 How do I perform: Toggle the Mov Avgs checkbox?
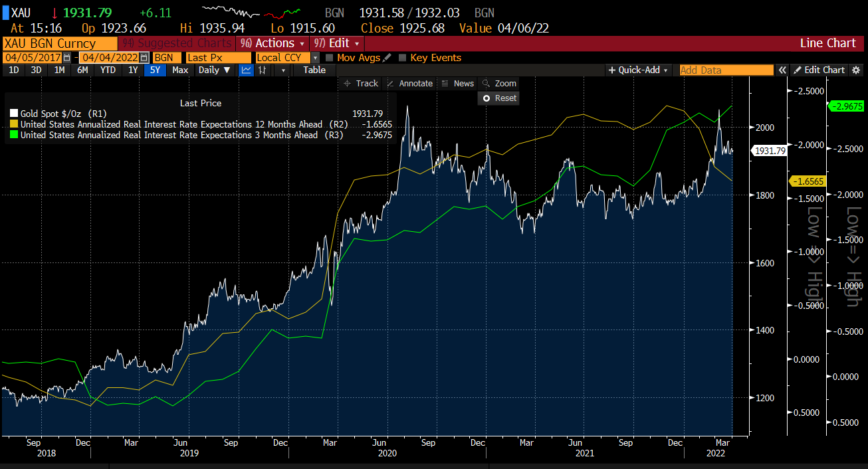coord(330,58)
